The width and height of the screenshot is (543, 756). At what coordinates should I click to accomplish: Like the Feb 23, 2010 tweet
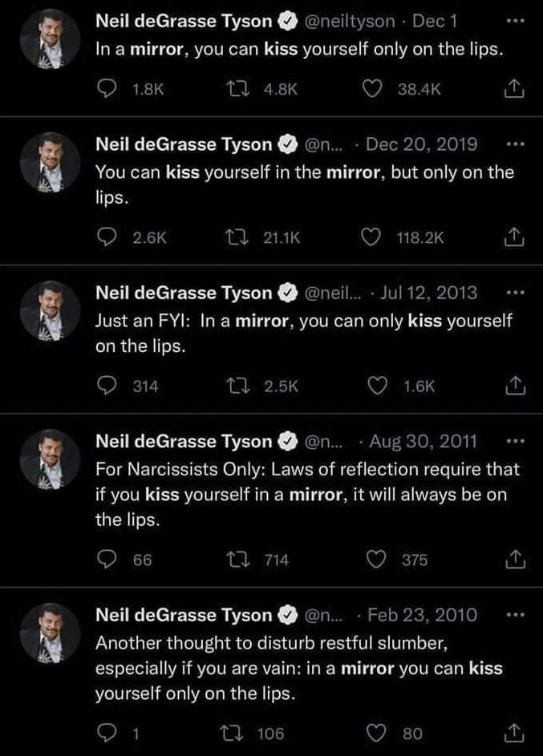point(373,733)
